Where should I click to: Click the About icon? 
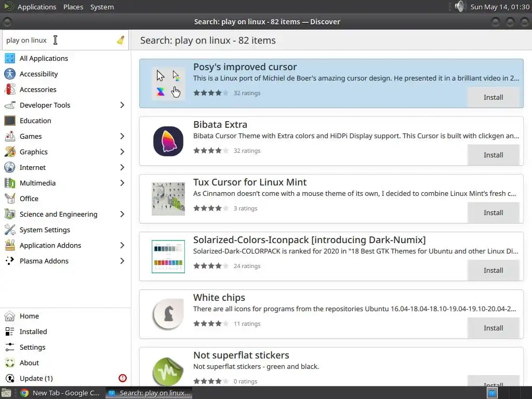pos(10,363)
